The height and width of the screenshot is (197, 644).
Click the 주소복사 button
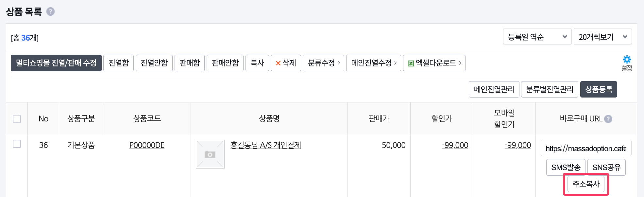point(586,184)
